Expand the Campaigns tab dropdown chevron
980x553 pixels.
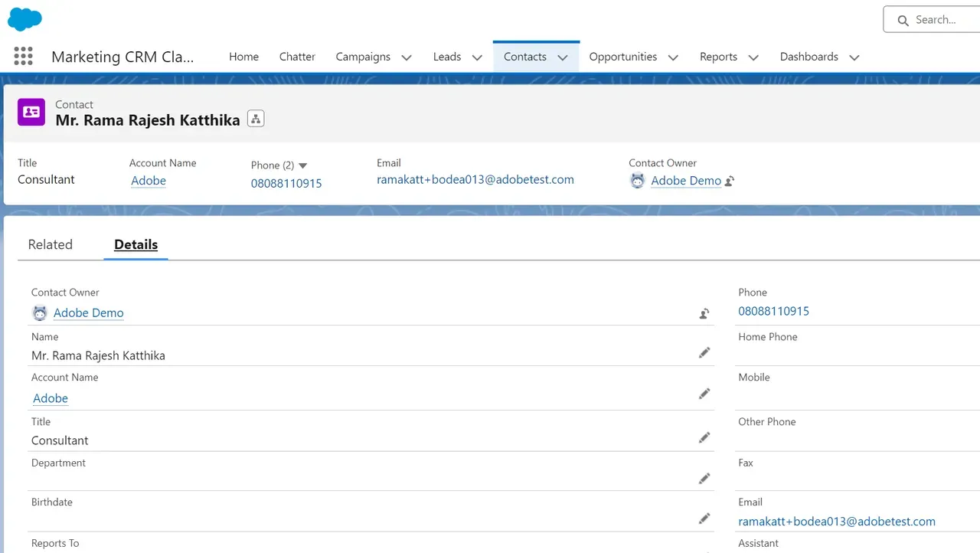[407, 57]
